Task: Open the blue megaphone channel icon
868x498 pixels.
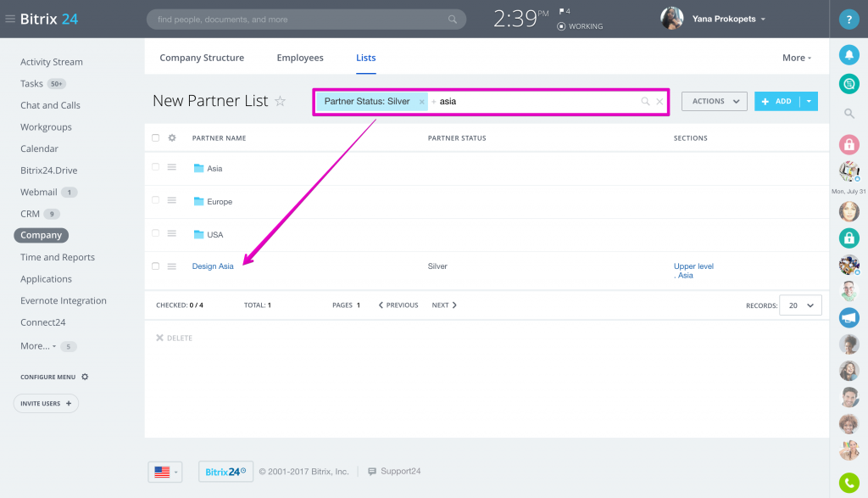Action: [x=849, y=318]
